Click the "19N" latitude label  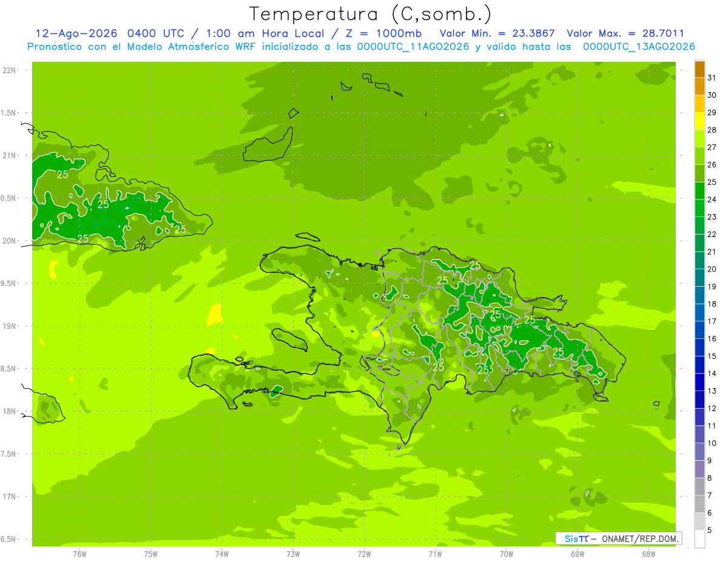pos(10,326)
